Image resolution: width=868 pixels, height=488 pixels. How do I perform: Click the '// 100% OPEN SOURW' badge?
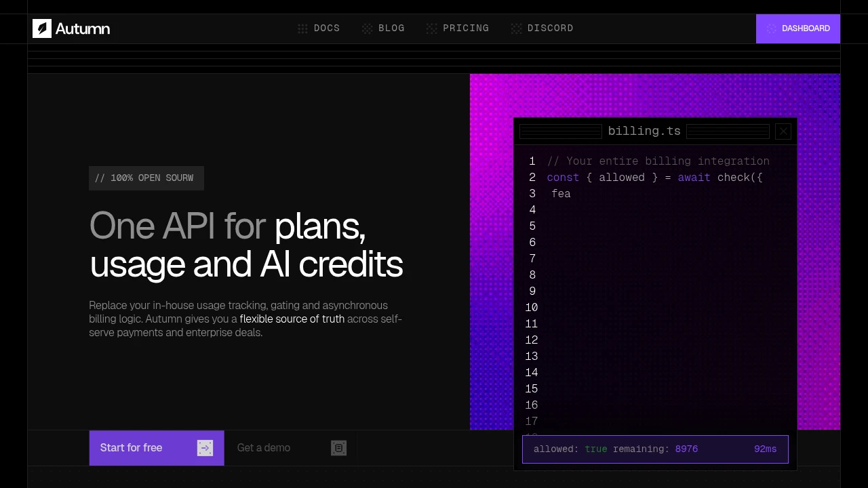(146, 178)
